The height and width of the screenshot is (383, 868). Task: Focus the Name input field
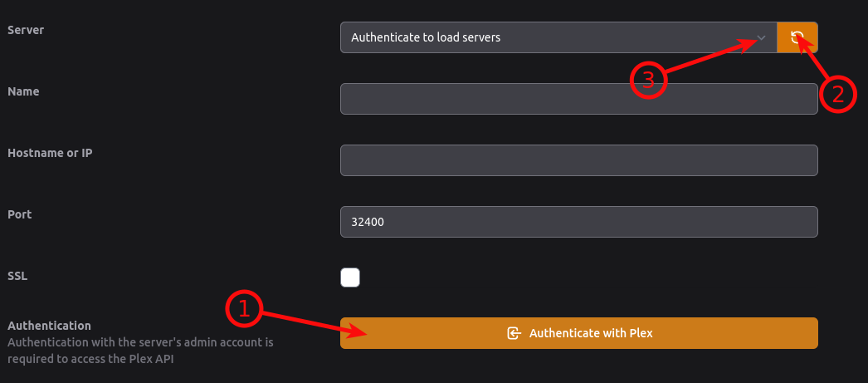(579, 99)
